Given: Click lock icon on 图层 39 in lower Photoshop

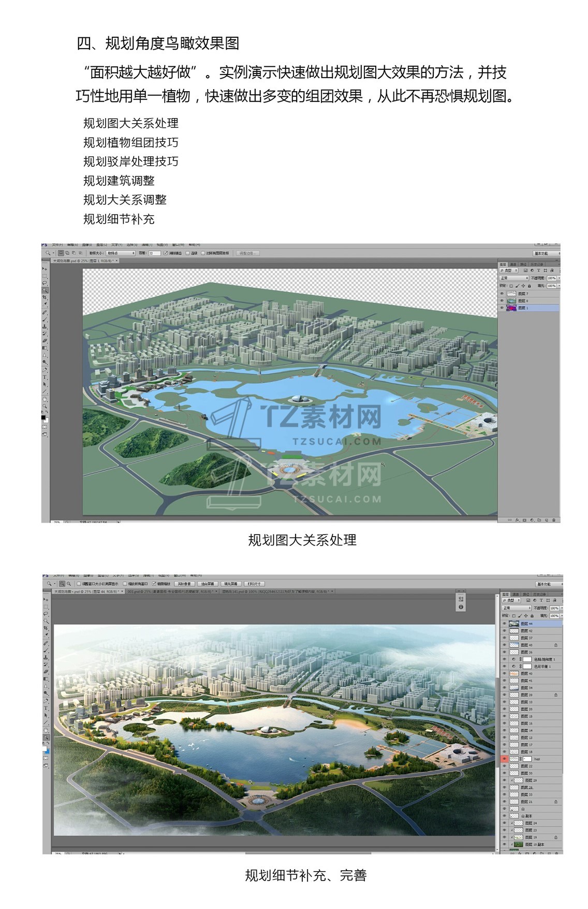Looking at the screenshot, I should click(556, 695).
